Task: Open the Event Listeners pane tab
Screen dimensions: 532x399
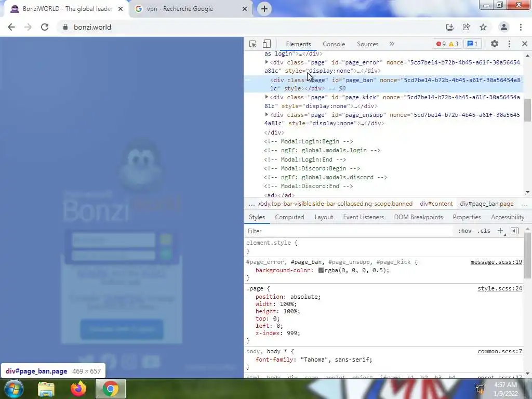Action: pos(363,217)
